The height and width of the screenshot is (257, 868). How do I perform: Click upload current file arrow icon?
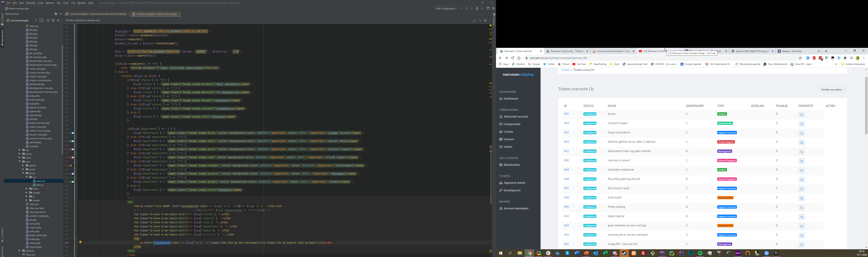pos(485,21)
